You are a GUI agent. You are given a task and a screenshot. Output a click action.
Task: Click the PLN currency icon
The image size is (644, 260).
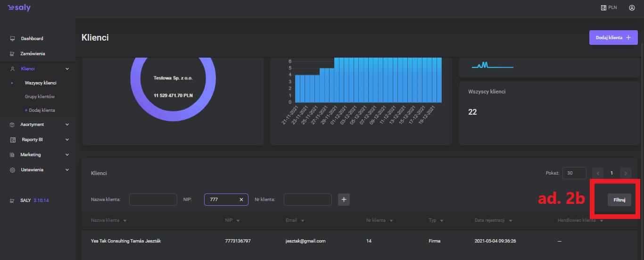(603, 8)
